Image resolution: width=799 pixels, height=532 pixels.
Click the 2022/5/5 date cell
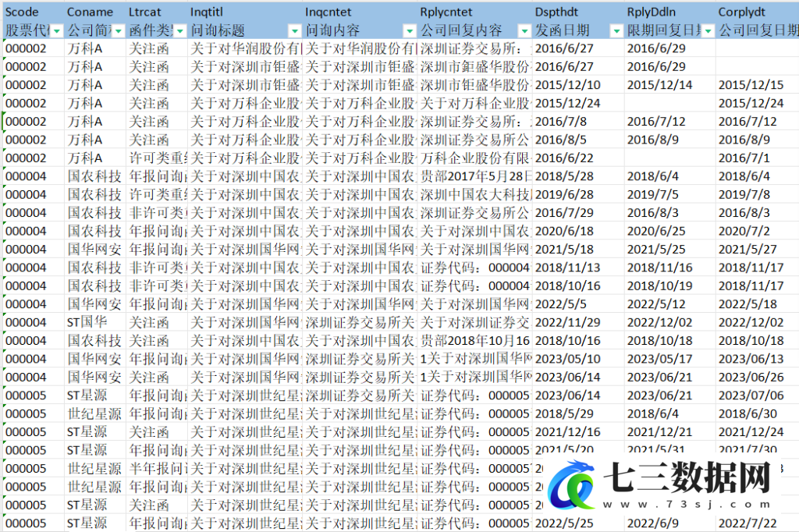click(x=578, y=304)
